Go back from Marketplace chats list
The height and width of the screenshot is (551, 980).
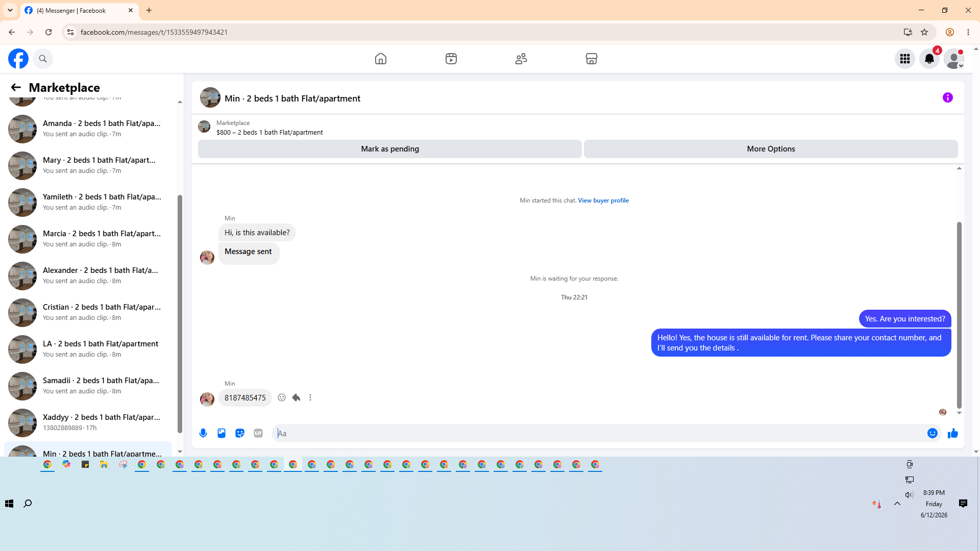tap(16, 87)
